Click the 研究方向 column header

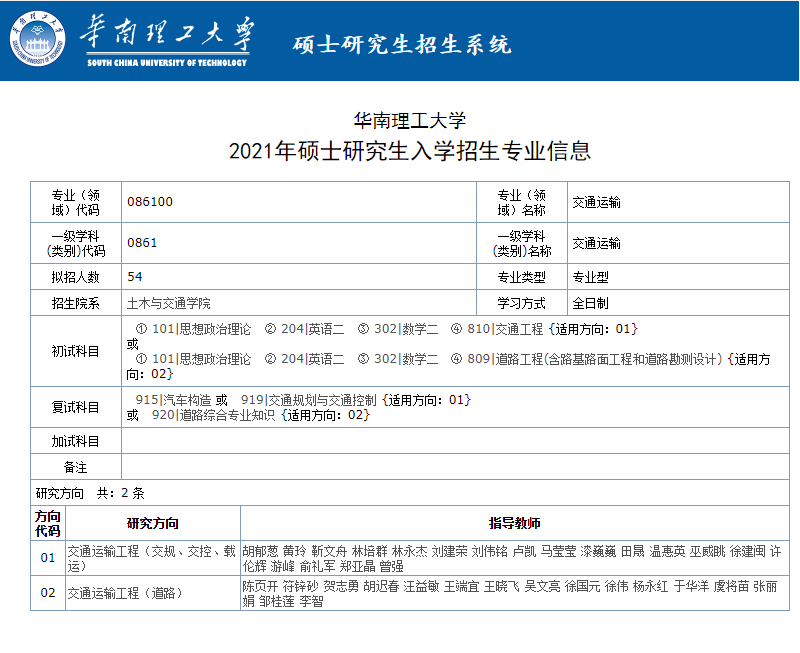point(153,523)
